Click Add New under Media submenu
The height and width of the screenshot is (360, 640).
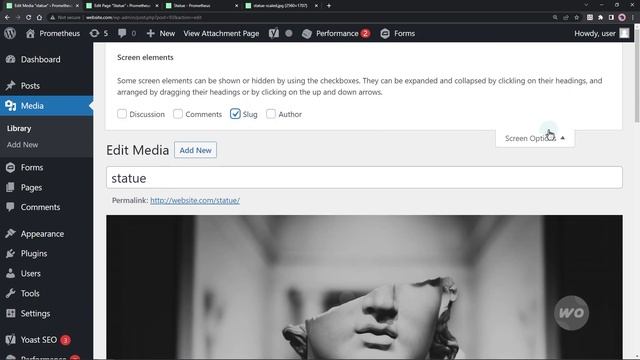click(x=22, y=144)
